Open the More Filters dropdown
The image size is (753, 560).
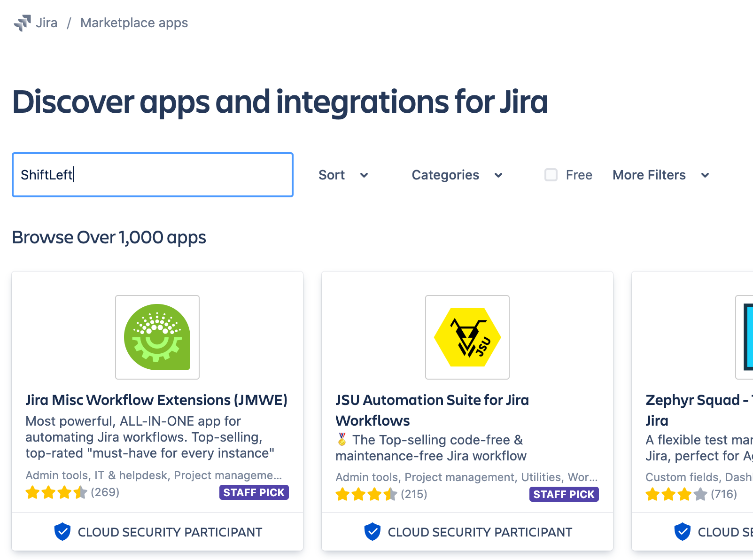(x=661, y=175)
